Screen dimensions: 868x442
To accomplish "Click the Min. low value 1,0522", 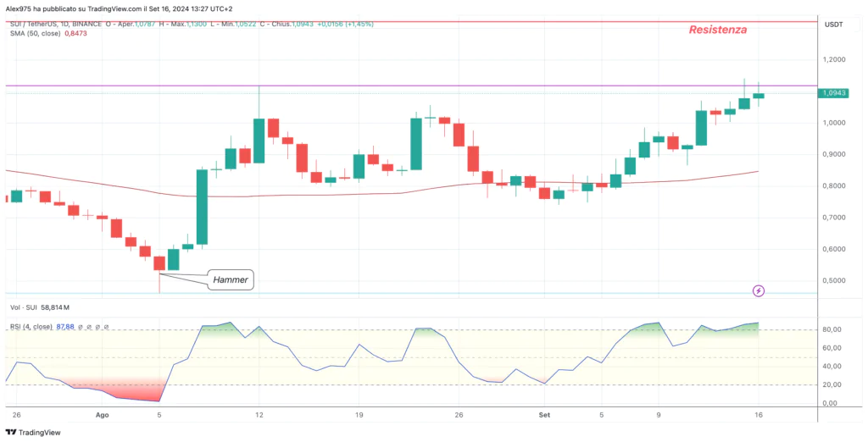I will pos(247,25).
